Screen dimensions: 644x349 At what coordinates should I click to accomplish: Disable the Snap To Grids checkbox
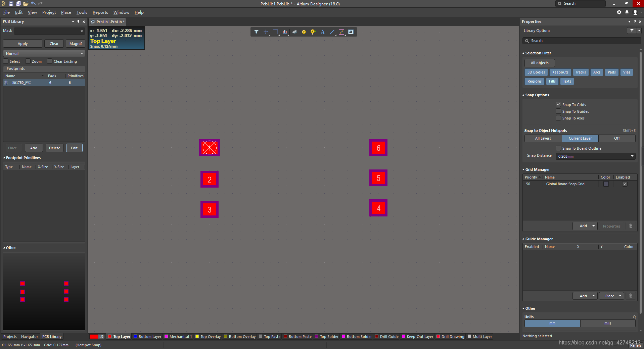(x=558, y=104)
